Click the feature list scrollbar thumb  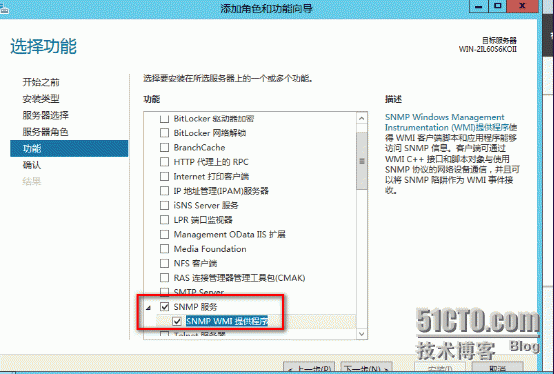(x=362, y=161)
